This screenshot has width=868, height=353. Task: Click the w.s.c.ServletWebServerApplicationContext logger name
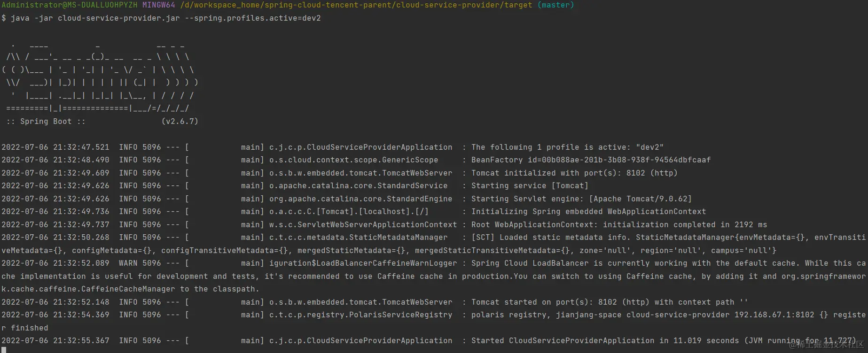click(x=363, y=225)
